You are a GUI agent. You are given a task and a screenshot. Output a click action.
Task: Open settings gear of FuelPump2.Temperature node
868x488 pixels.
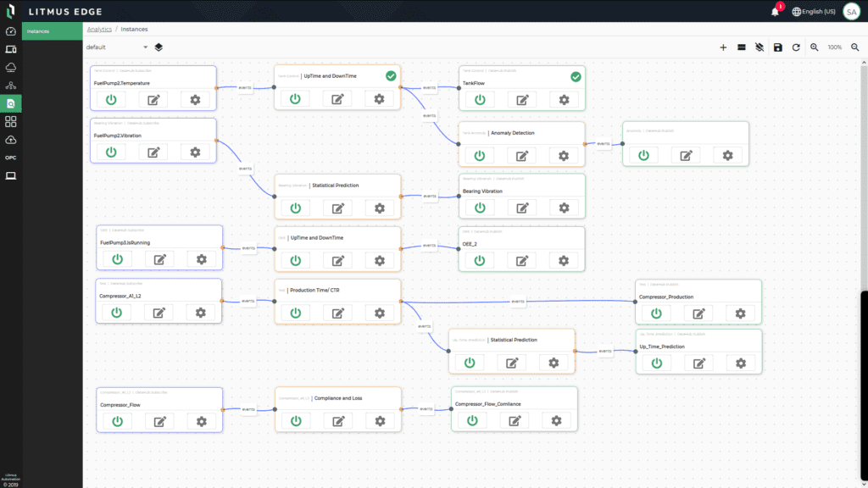pos(195,99)
